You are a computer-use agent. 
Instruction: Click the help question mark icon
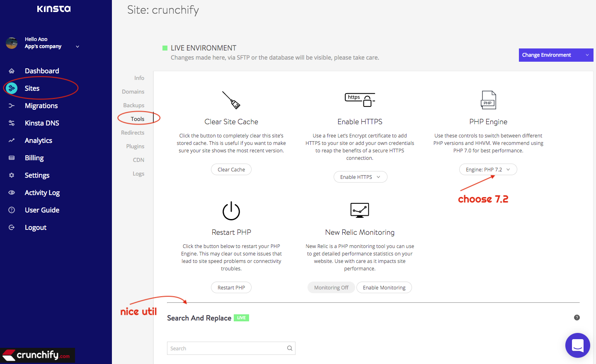pos(577,318)
